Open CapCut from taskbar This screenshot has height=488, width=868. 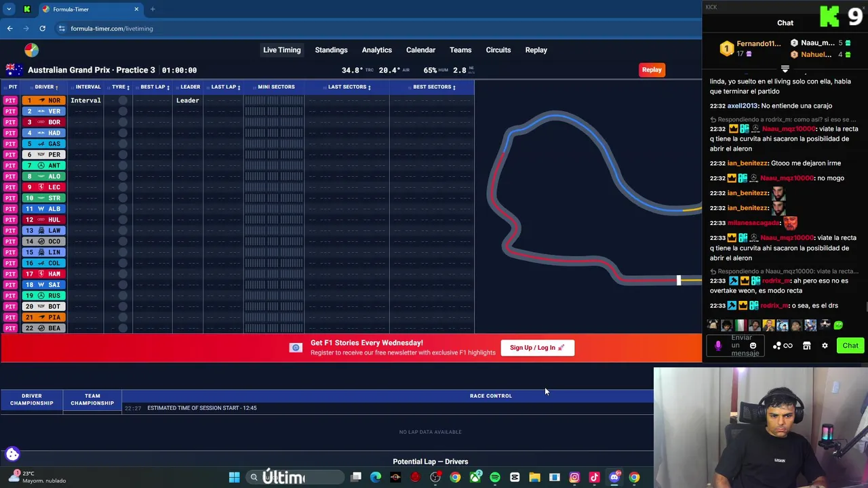click(515, 478)
